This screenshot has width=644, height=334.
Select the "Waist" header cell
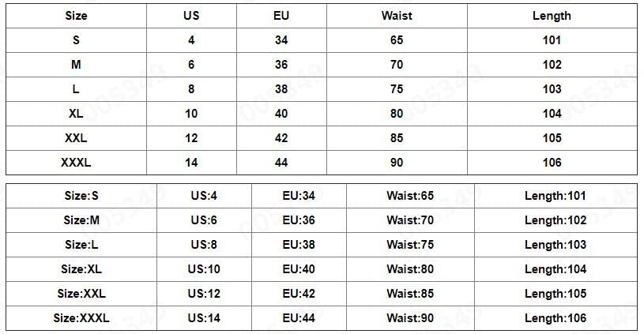point(397,16)
